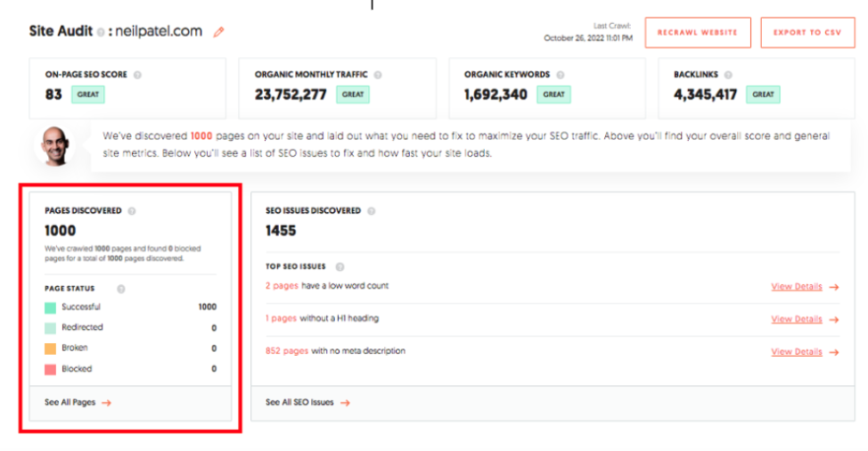Click the orange Broken status color swatch
This screenshot has height=451, width=868.
click(51, 348)
